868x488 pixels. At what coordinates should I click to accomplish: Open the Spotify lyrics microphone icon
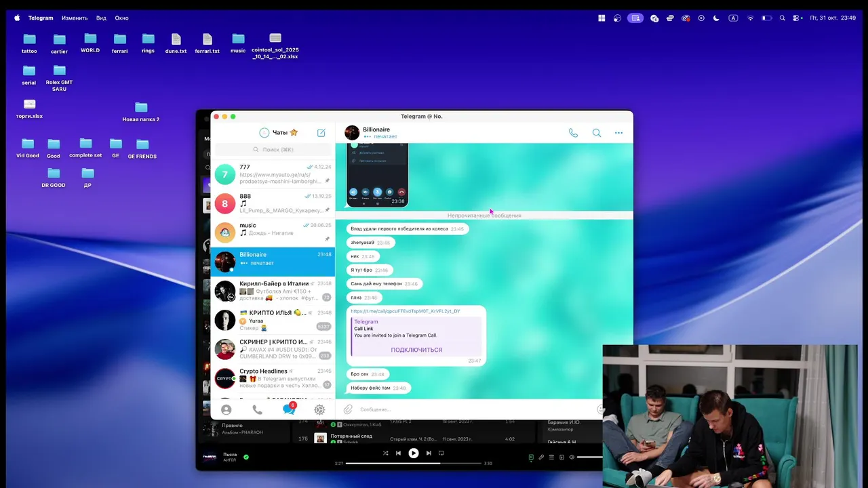(x=541, y=457)
